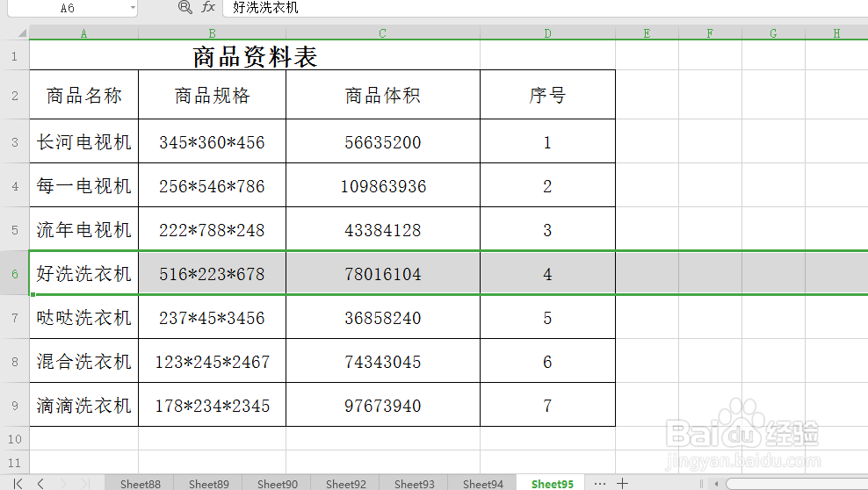Click cell 56635200
Viewport: 868px width, 490px height.
(382, 141)
